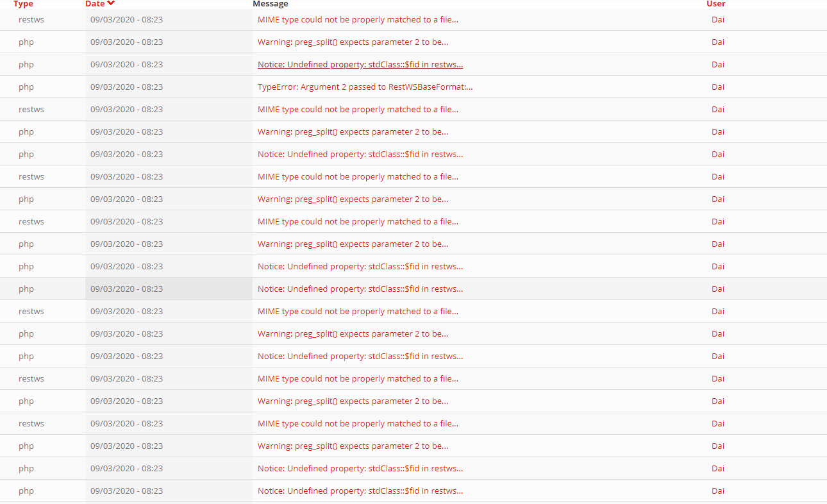The width and height of the screenshot is (827, 504).
Task: Click the Date sort descending arrow icon
Action: click(111, 4)
